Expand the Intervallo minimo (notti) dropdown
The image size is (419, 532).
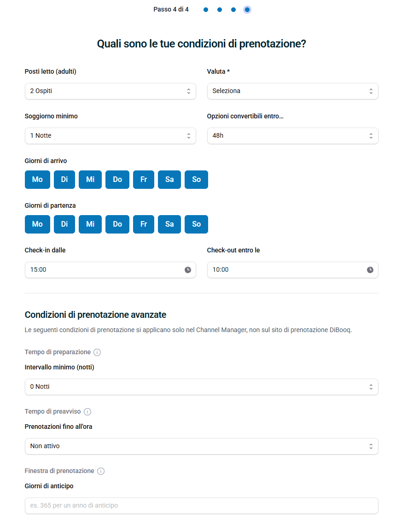pos(202,387)
